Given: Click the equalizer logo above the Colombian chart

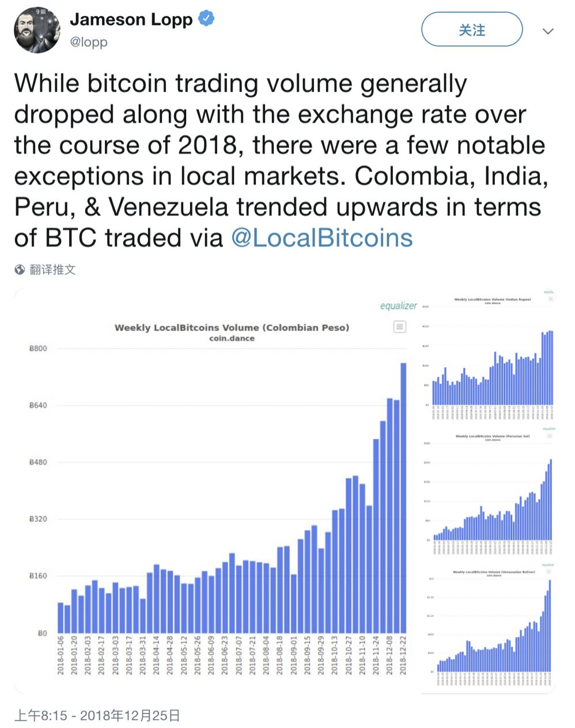Looking at the screenshot, I should [398, 305].
